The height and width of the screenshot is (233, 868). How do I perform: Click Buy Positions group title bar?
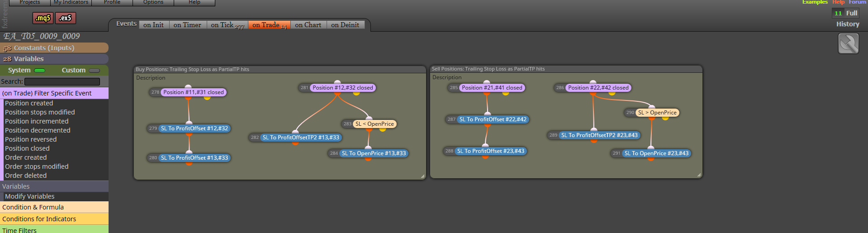[280, 69]
